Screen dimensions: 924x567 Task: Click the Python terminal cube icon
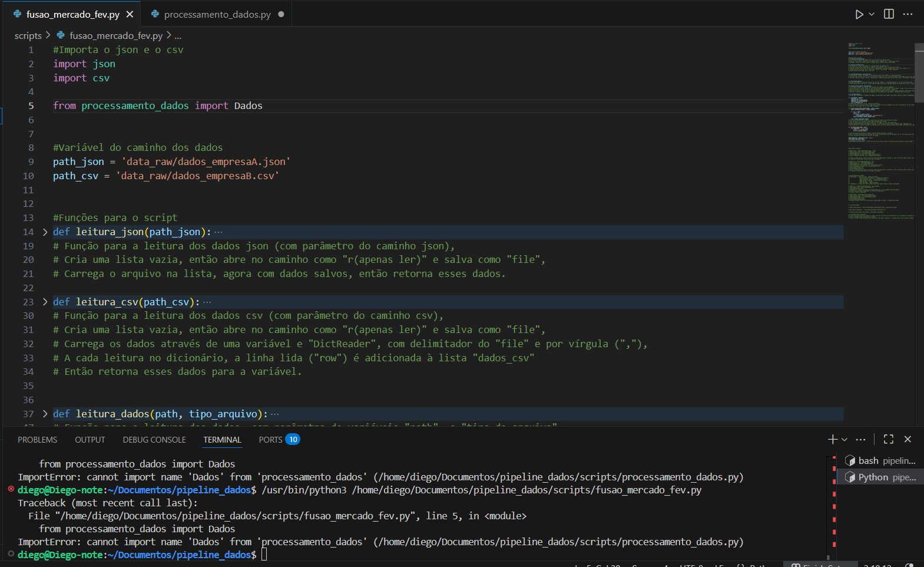click(850, 477)
